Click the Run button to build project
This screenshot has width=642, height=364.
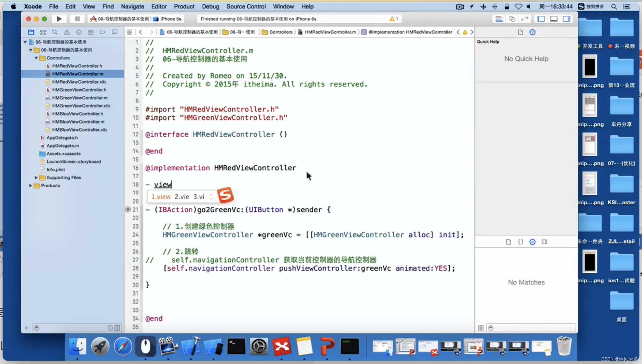pyautogui.click(x=59, y=19)
